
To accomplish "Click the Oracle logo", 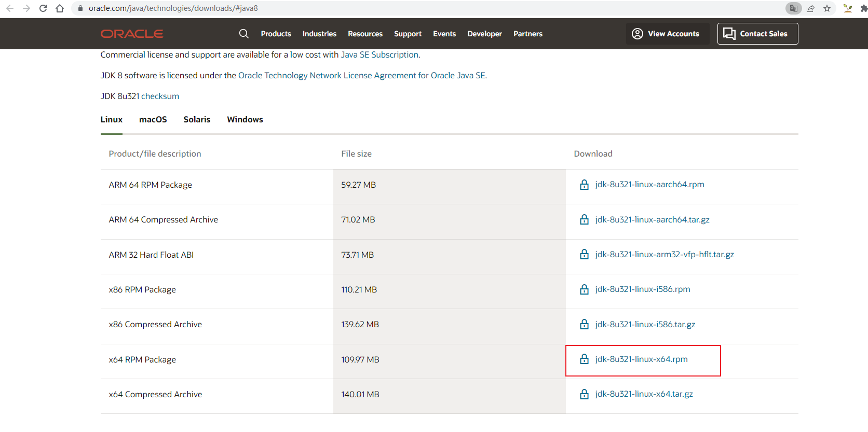I will (132, 34).
